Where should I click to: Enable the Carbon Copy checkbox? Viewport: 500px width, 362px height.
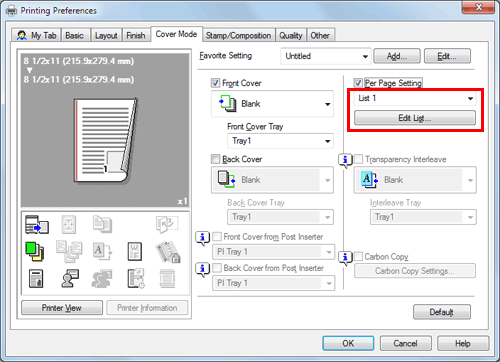pyautogui.click(x=358, y=256)
